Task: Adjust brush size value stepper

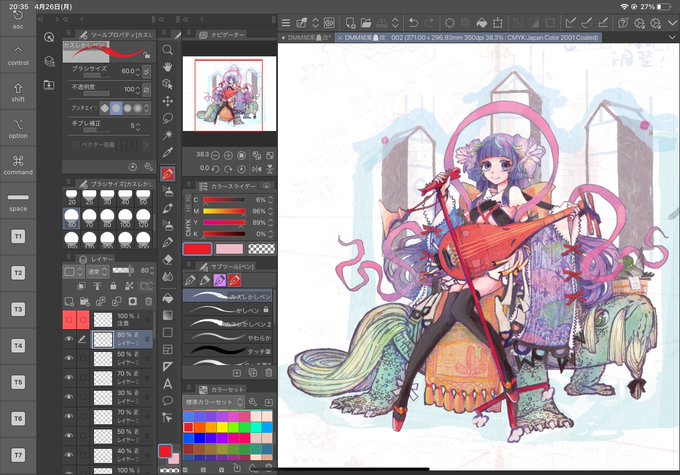Action: coord(138,72)
